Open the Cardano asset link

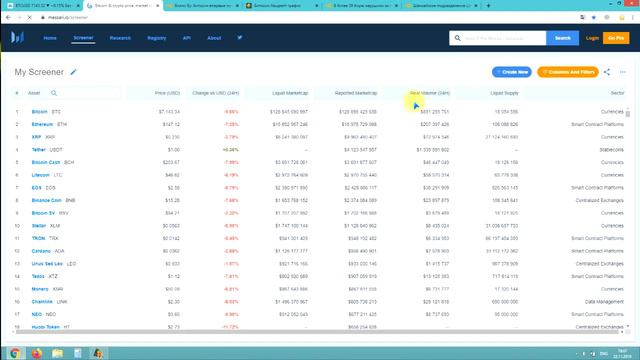click(41, 251)
